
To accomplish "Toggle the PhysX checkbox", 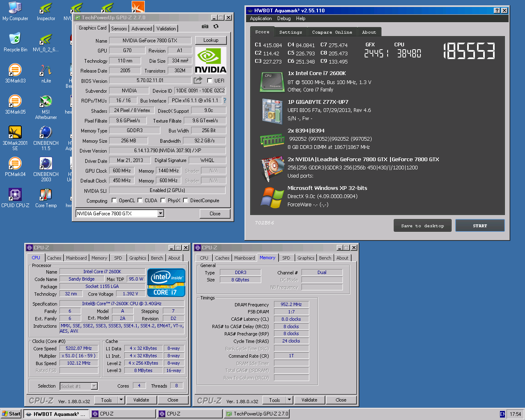I will [163, 201].
